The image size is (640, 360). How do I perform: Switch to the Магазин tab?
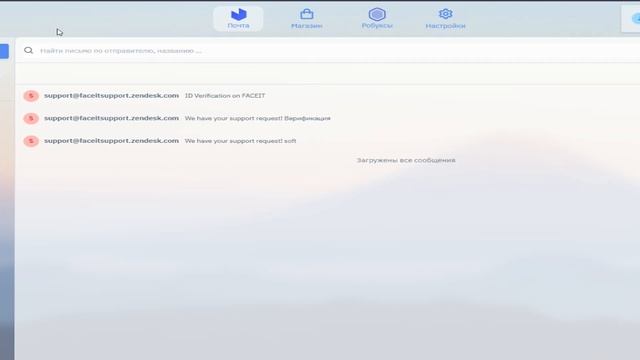(x=307, y=19)
